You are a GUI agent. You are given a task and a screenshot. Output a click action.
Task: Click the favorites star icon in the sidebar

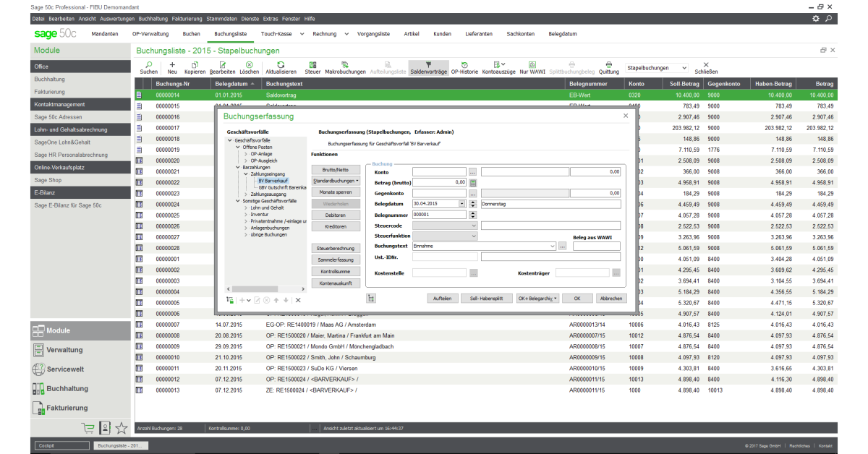[122, 427]
